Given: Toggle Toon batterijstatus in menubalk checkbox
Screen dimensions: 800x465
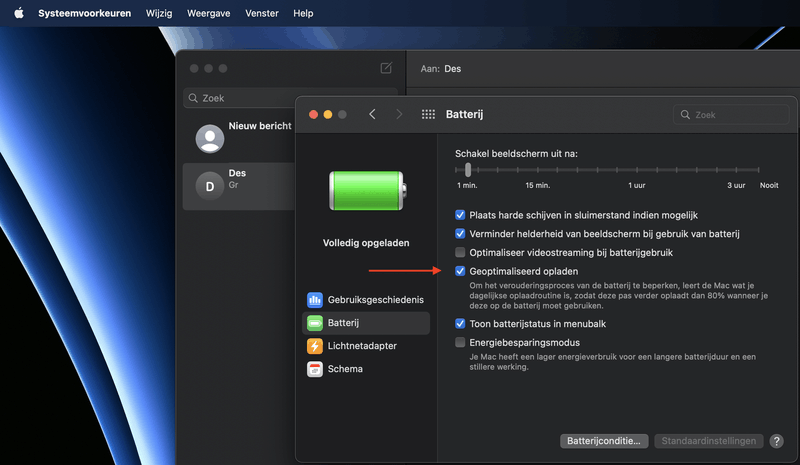Looking at the screenshot, I should tap(460, 324).
